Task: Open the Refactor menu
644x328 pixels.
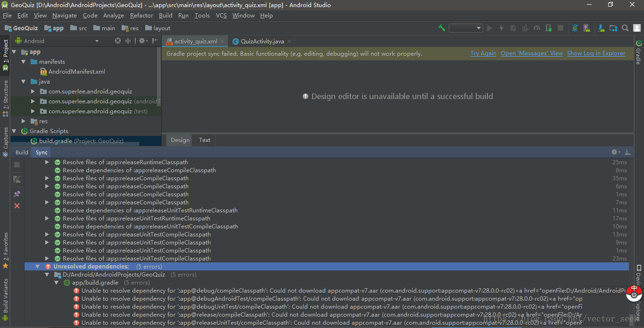Action: pyautogui.click(x=141, y=16)
